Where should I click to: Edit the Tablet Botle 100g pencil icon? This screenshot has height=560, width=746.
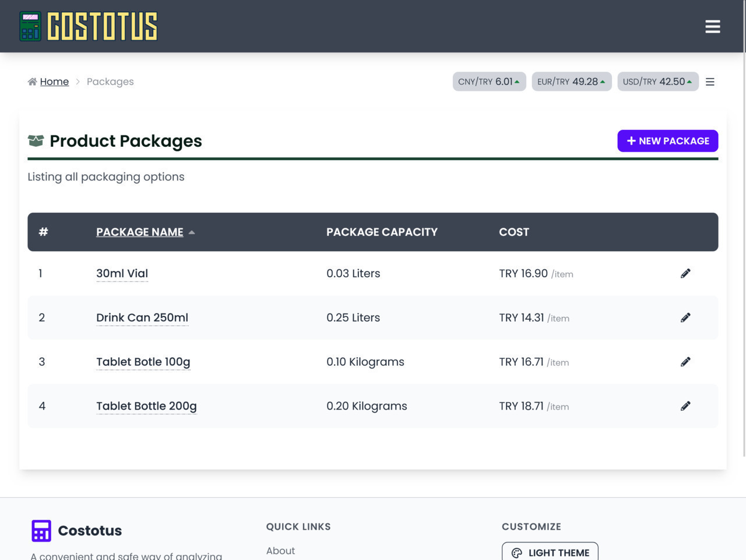[685, 362]
